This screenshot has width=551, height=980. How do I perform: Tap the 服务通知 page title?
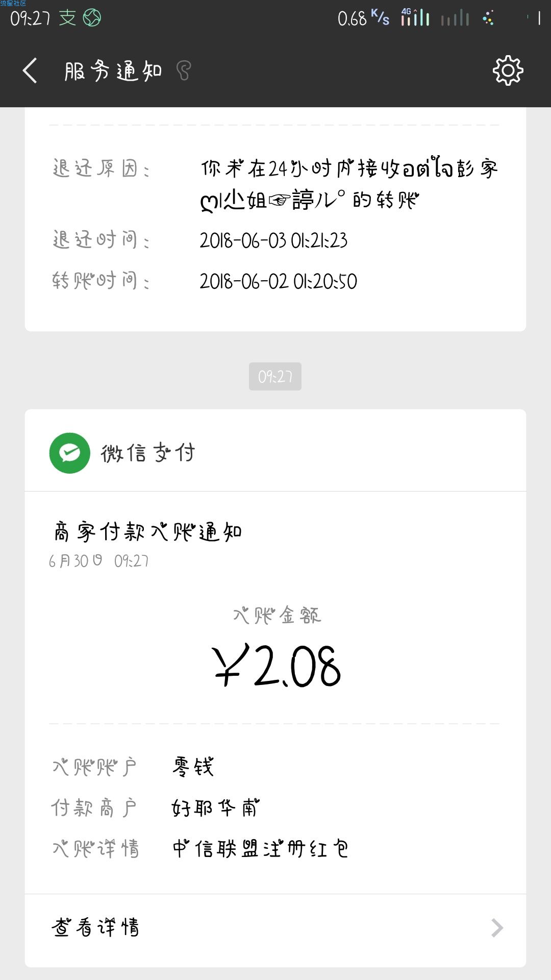tap(113, 70)
